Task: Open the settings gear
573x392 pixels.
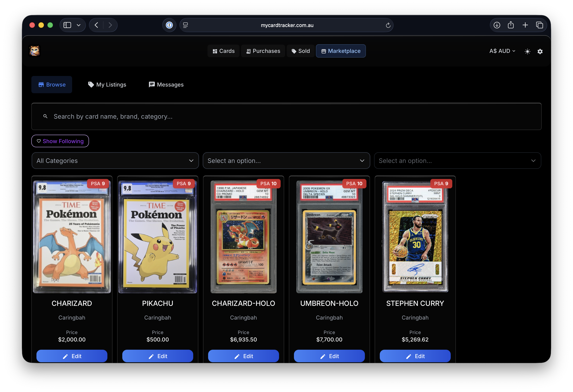Action: pyautogui.click(x=540, y=51)
